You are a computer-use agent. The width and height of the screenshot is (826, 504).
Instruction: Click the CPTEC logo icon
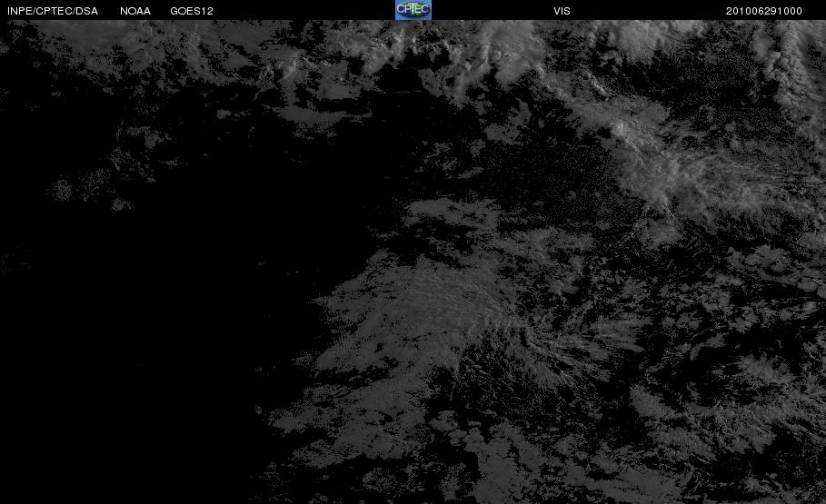pos(413,10)
